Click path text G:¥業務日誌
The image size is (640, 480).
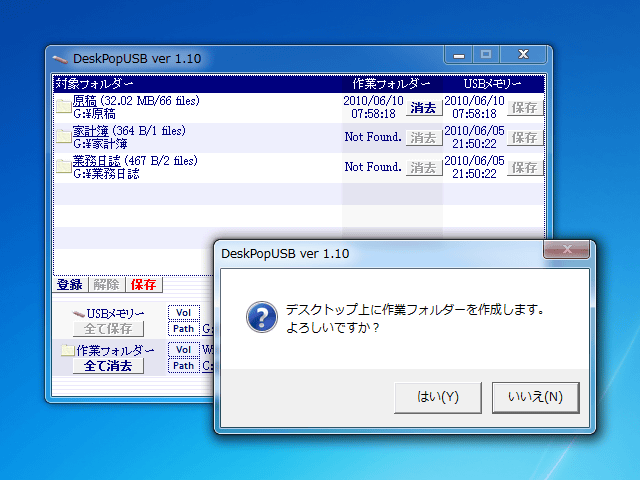coord(106,174)
